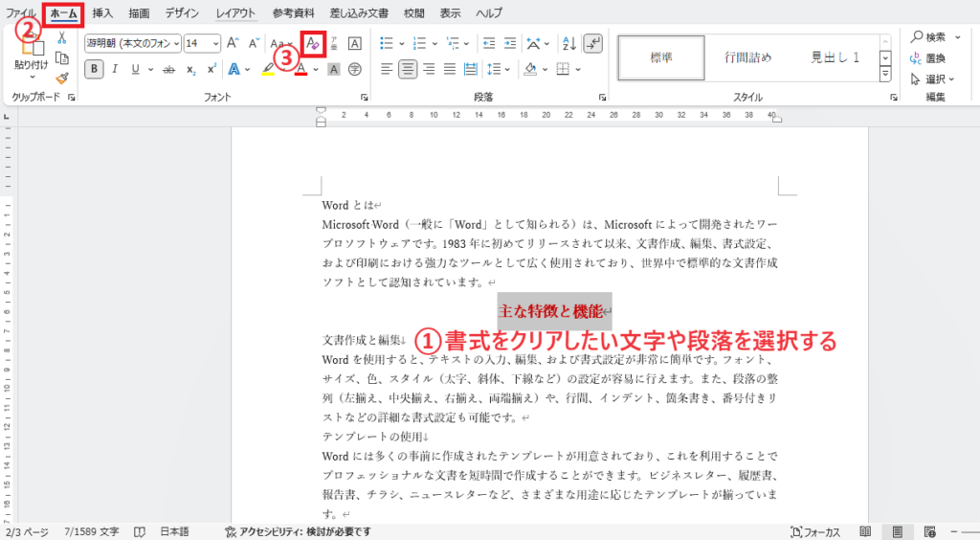980x540 pixels.
Task: Click the アクセシビリティ: 検討が必要です status
Action: point(299,532)
